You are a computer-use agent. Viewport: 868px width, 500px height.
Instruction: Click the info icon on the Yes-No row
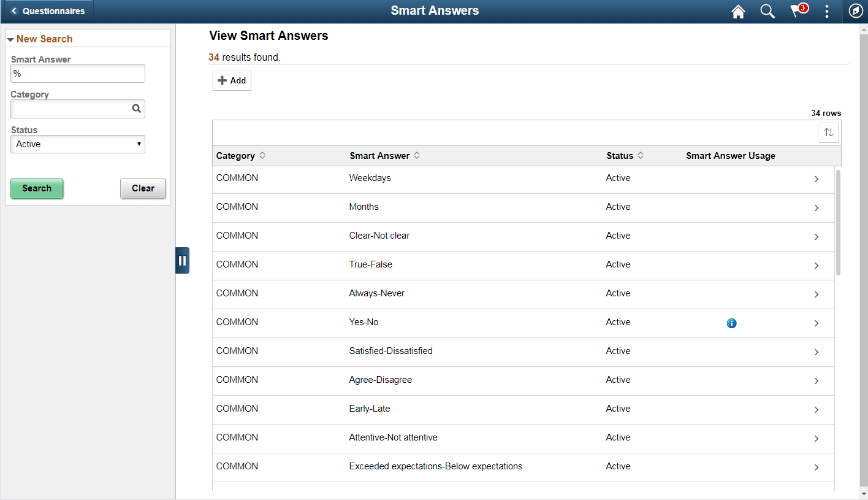pos(731,323)
